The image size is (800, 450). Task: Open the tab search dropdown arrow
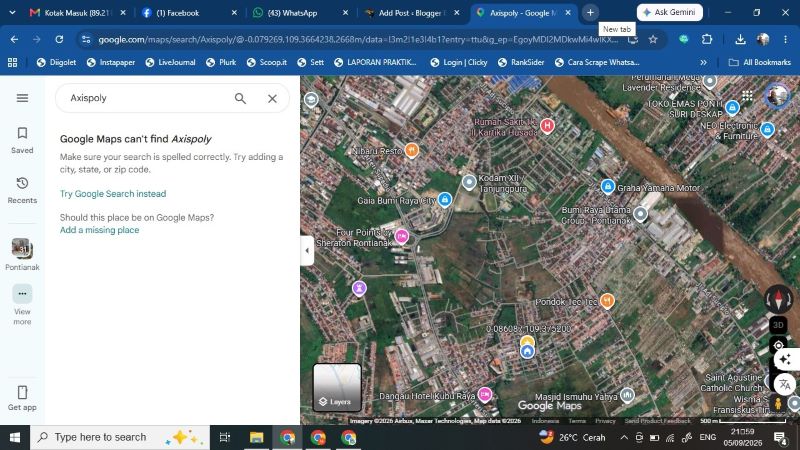pos(12,12)
